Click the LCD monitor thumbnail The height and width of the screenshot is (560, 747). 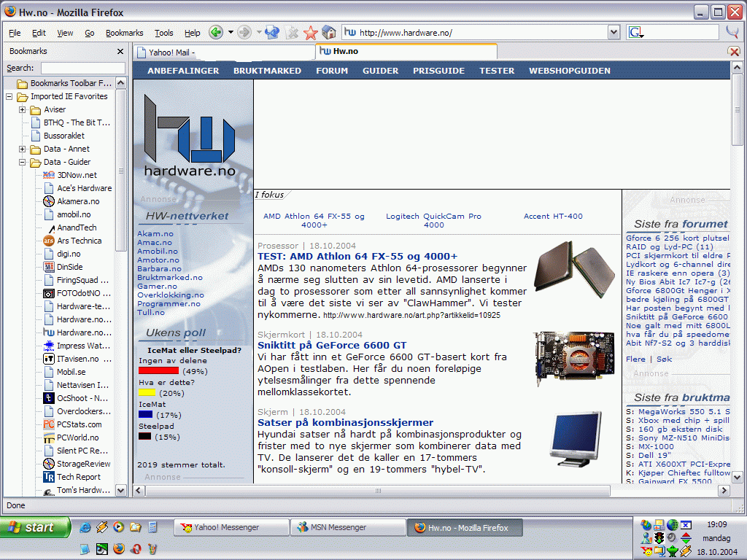[576, 438]
